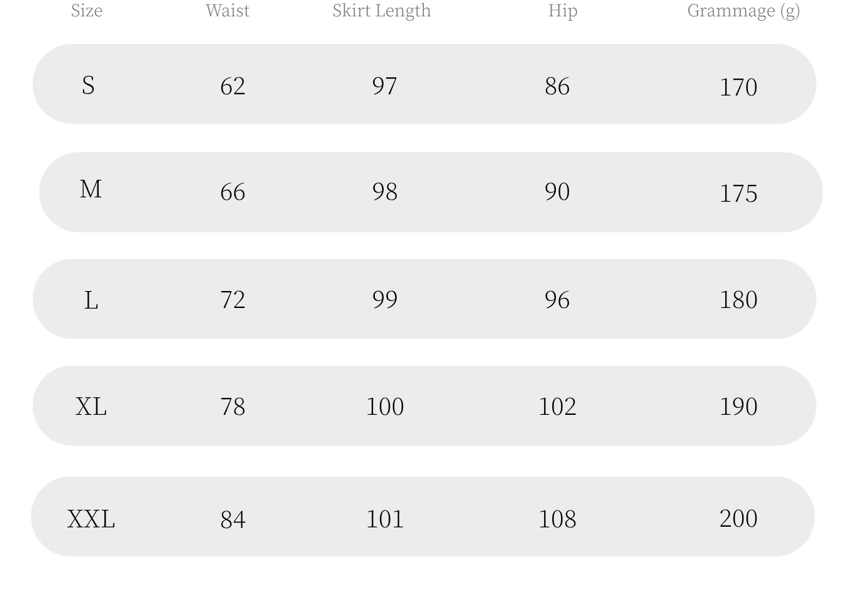Click skirt length value 100 for XL
The image size is (849, 616).
[385, 407]
